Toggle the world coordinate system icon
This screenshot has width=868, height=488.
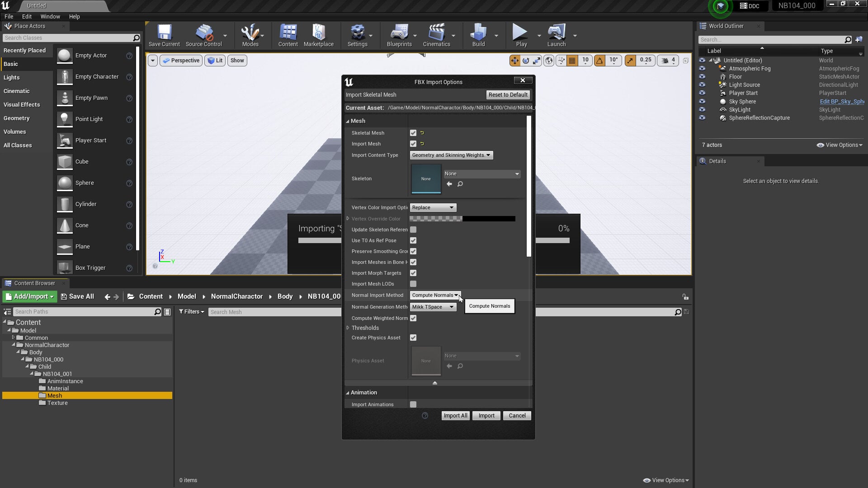point(549,61)
